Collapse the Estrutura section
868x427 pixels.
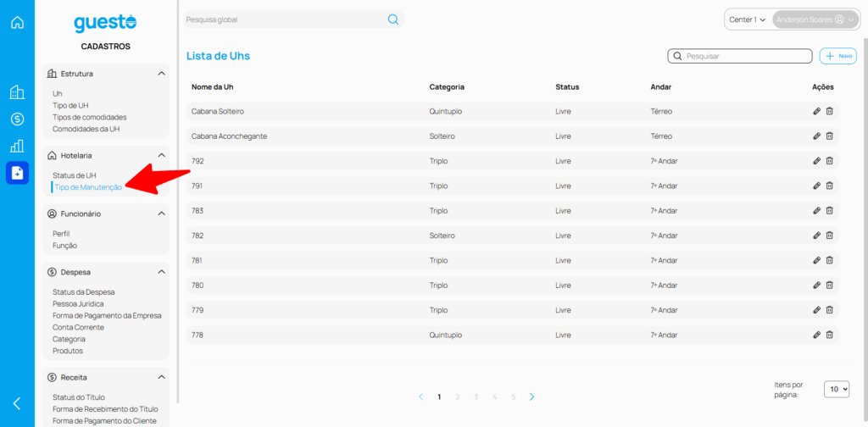(161, 74)
